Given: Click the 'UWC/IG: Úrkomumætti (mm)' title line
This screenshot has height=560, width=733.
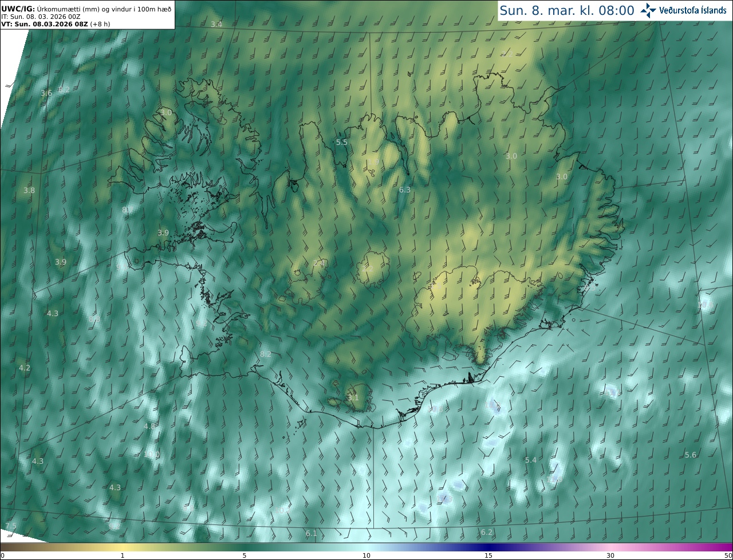Looking at the screenshot, I should (86, 9).
